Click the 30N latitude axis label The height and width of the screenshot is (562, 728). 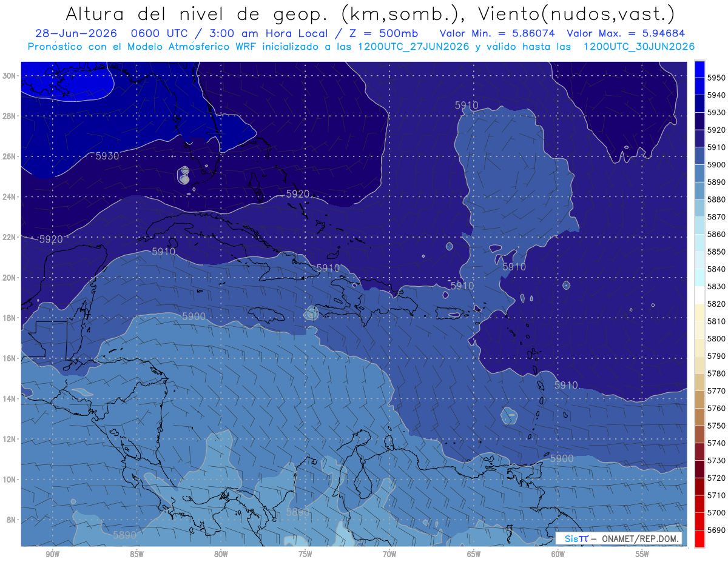[10, 76]
